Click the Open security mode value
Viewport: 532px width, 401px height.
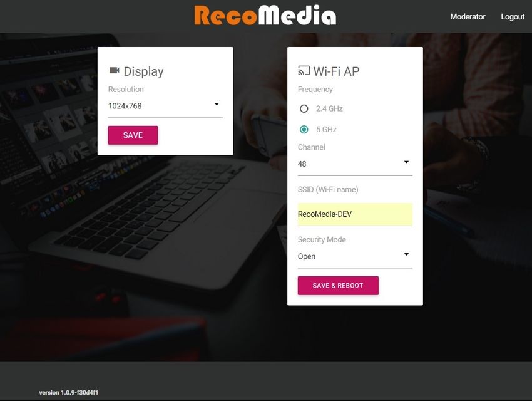point(307,256)
